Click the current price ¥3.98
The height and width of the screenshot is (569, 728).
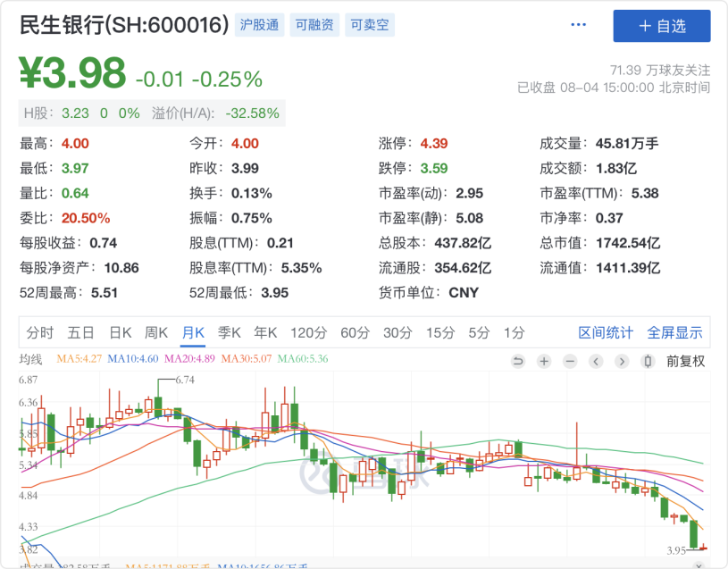(72, 72)
